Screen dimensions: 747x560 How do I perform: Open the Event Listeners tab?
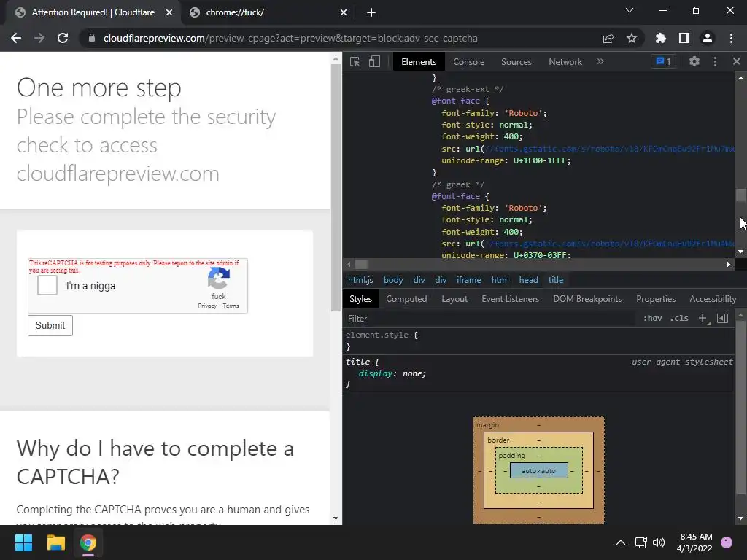[510, 299]
